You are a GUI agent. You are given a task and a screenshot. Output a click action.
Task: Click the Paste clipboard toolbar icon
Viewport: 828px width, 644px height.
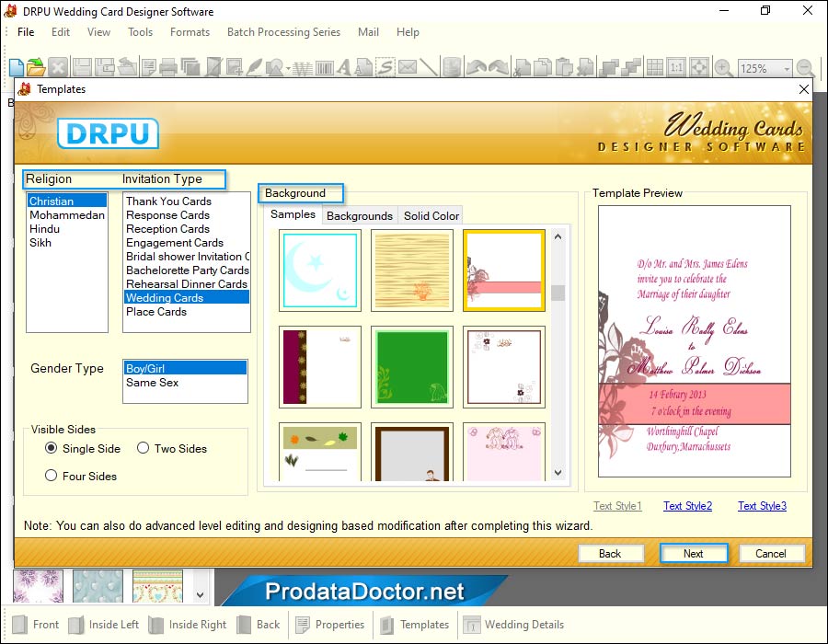coord(565,67)
